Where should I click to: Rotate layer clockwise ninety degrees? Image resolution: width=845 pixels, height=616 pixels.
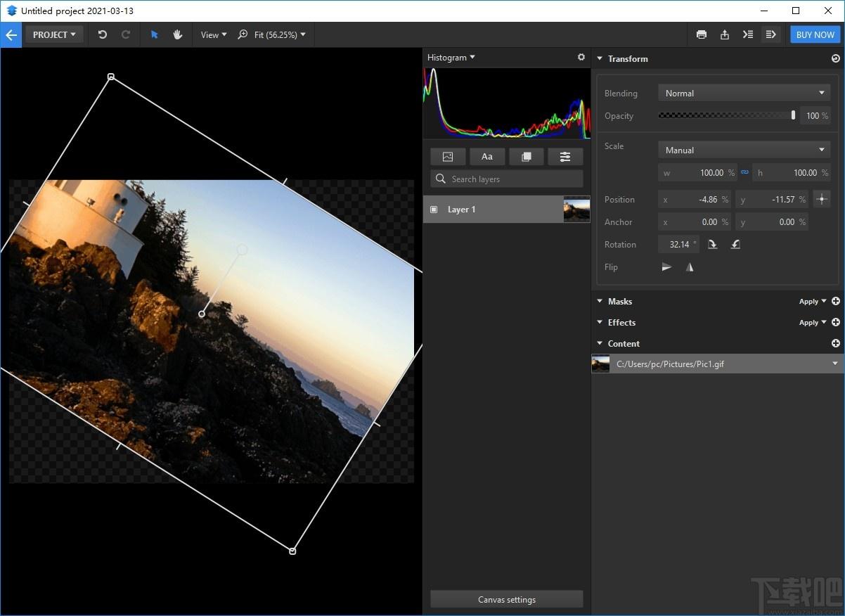tap(712, 245)
